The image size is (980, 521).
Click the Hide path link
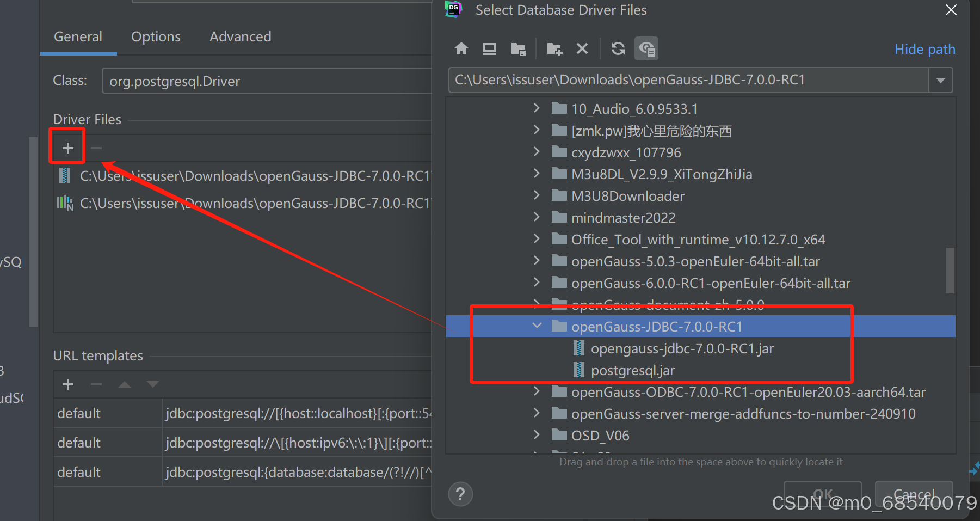pyautogui.click(x=924, y=49)
